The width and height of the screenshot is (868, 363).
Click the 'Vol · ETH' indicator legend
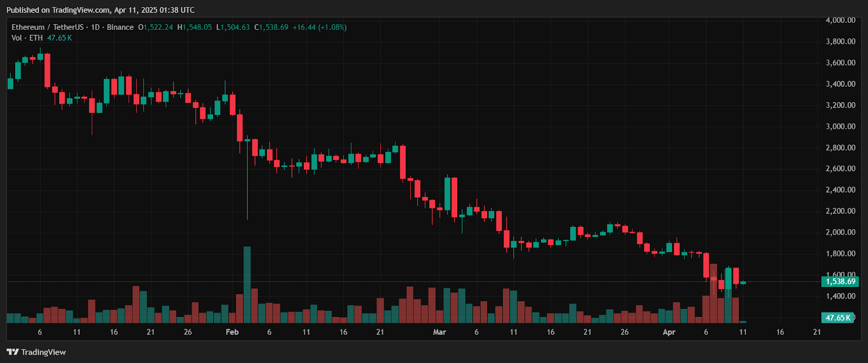(x=27, y=38)
